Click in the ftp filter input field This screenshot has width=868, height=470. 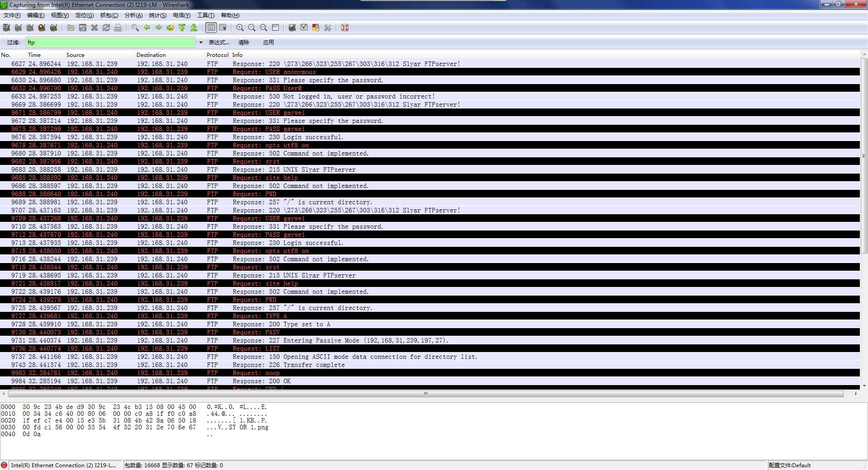coord(110,42)
